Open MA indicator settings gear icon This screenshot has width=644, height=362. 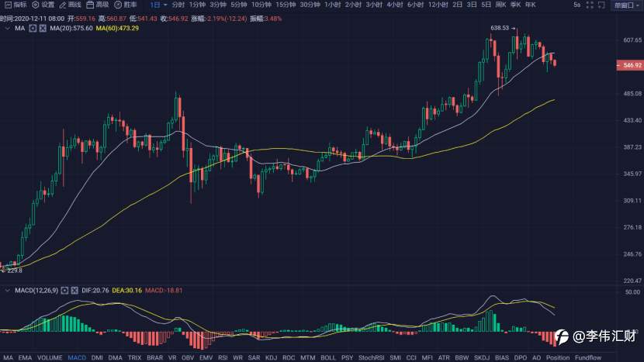[x=33, y=29]
